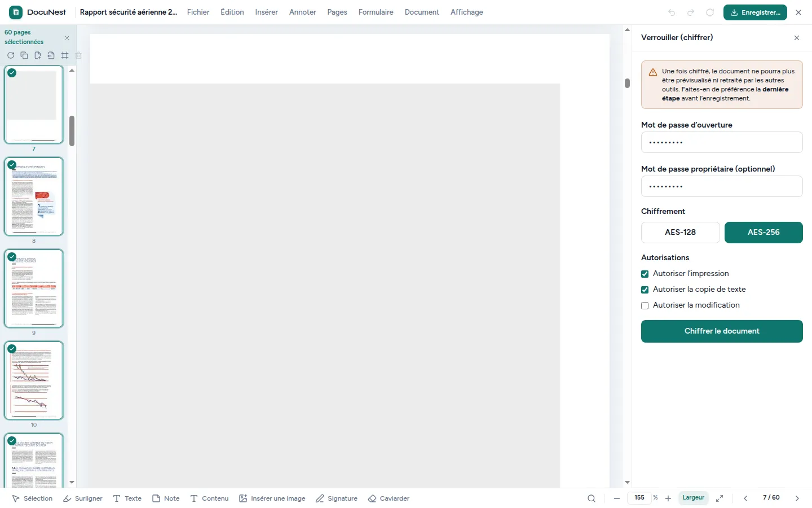The image size is (812, 508).
Task: Zoom out with the minus button
Action: 617,498
